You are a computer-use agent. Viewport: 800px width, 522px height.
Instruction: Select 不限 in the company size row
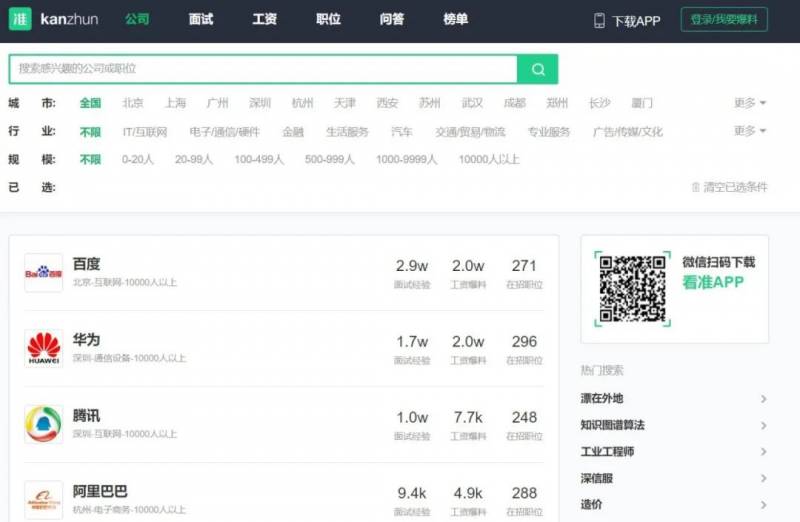pos(90,160)
